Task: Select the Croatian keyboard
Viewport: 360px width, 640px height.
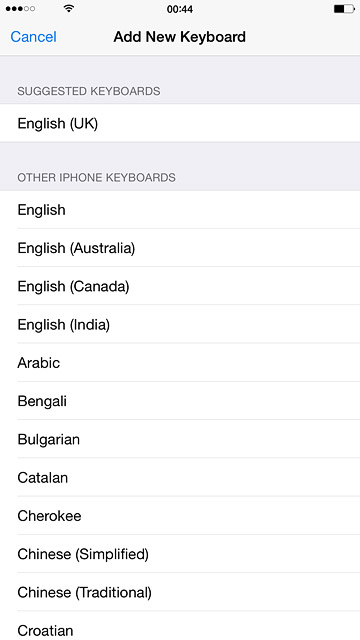Action: pyautogui.click(x=180, y=627)
